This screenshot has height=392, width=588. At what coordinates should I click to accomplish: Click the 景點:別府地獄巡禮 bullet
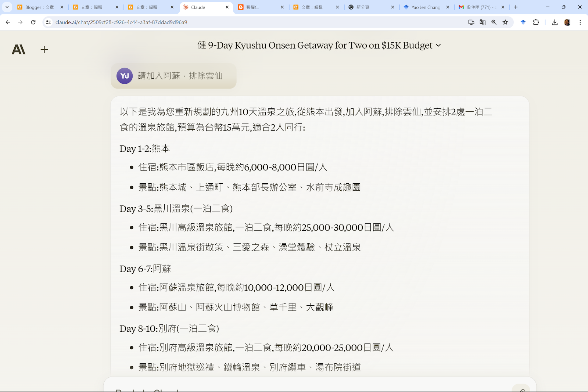pyautogui.click(x=250, y=367)
